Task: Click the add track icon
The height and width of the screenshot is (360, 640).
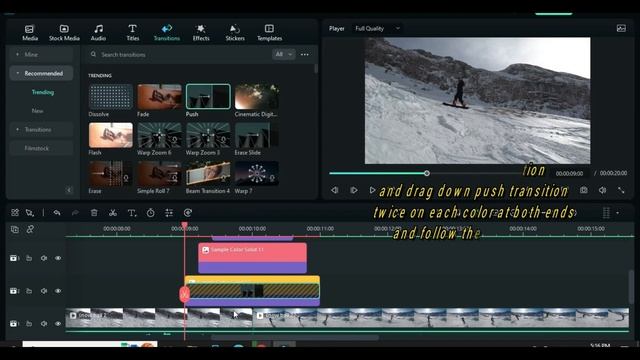Action: point(15,229)
